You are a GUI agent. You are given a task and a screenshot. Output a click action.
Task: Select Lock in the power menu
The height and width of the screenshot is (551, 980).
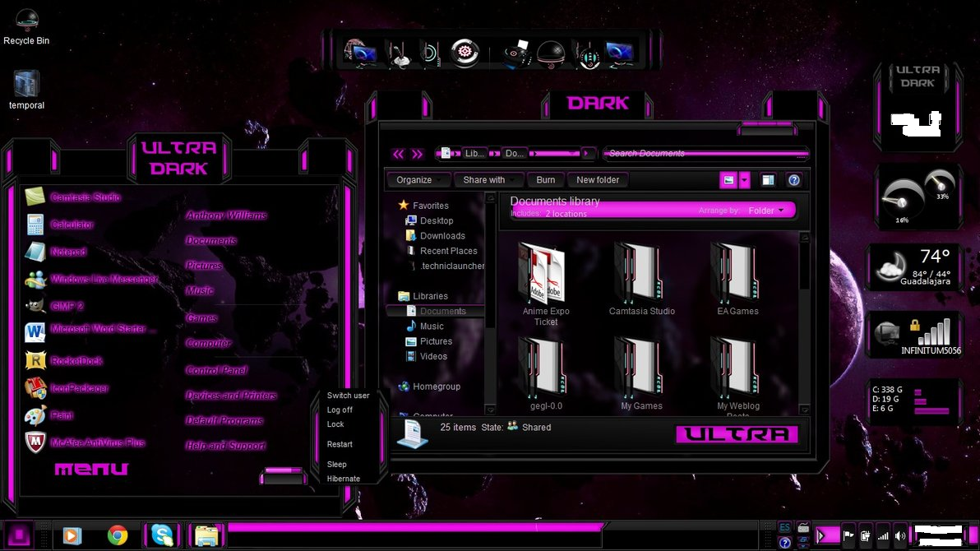[335, 424]
